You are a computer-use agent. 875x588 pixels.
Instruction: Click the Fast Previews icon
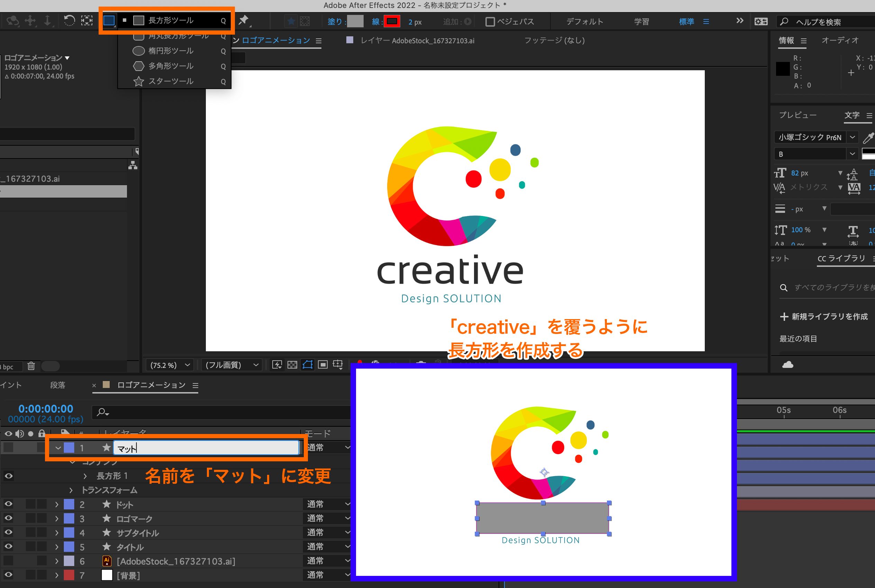[x=277, y=364]
